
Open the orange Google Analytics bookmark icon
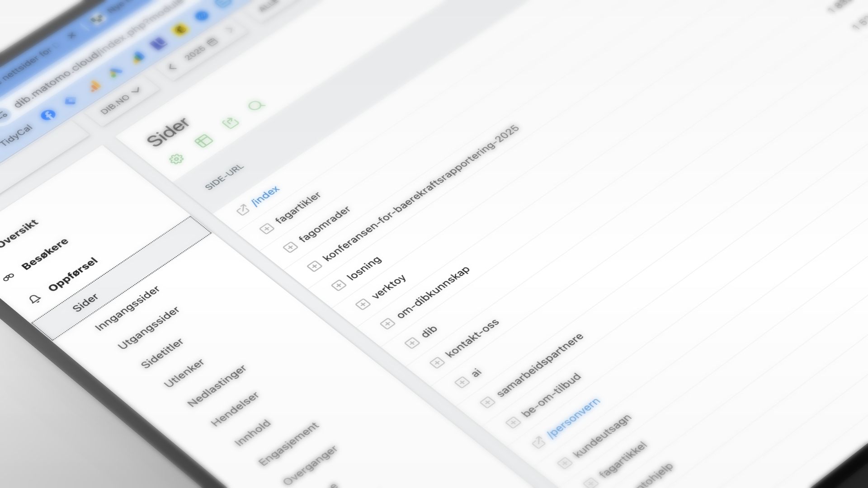pos(95,86)
